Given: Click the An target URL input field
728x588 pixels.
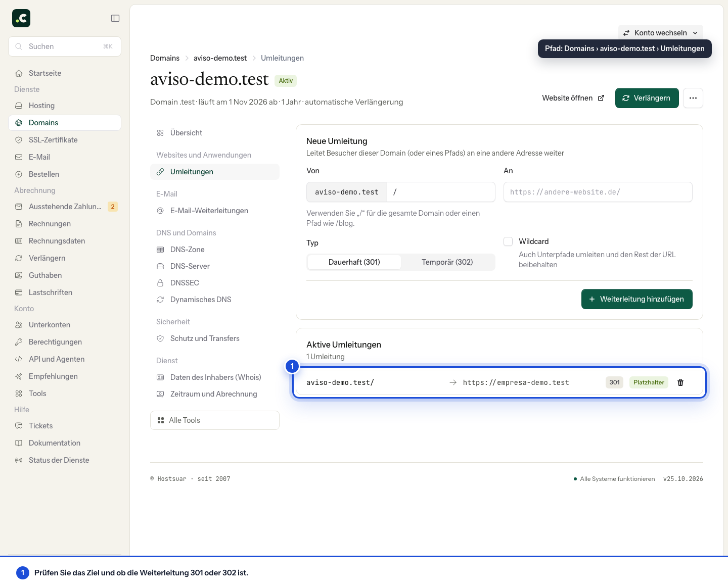Looking at the screenshot, I should 598,192.
